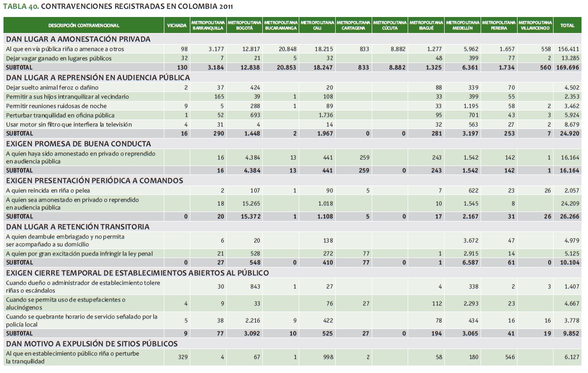Image resolution: width=588 pixels, height=373 pixels.
Task: Click the 'Vichada' column header
Action: [177, 25]
